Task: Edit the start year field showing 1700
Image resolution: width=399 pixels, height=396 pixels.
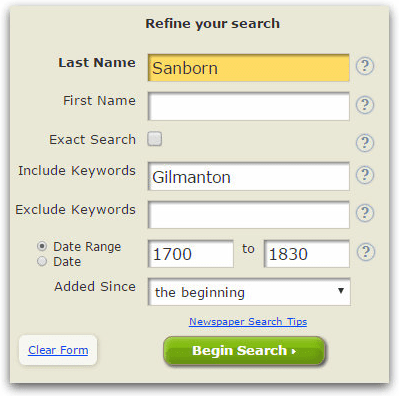Action: [x=191, y=254]
